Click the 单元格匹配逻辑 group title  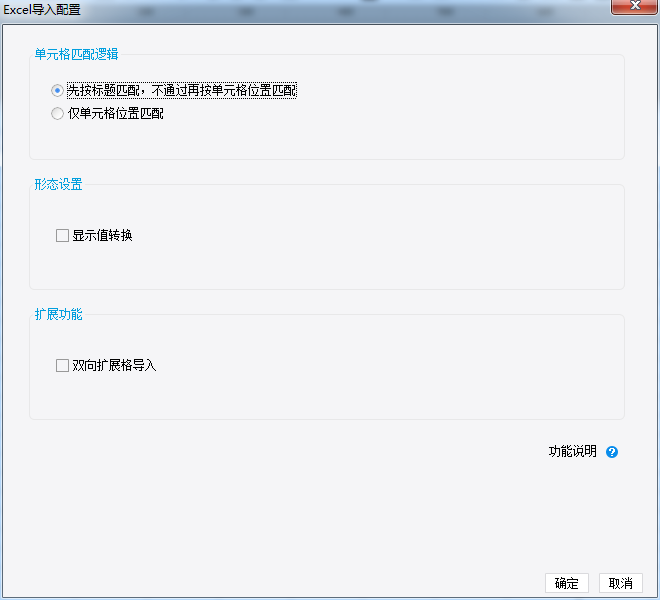76,54
